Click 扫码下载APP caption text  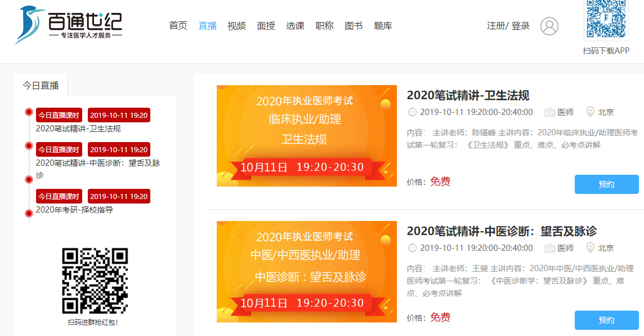coord(606,51)
